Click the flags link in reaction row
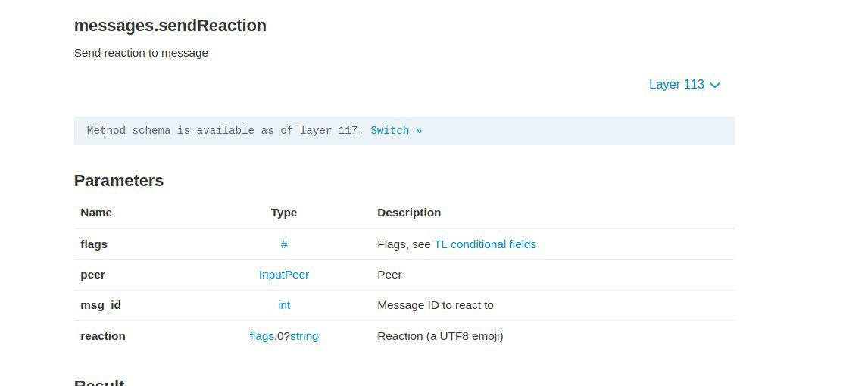 [261, 336]
